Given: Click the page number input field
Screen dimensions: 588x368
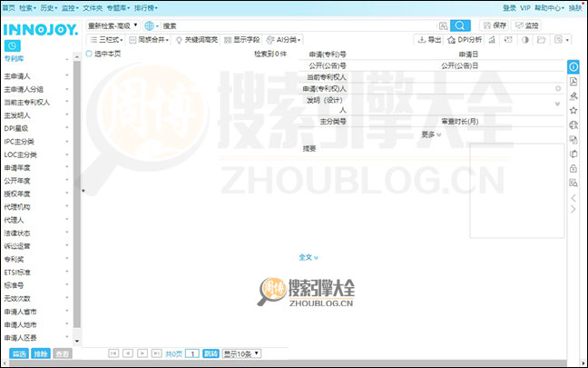Looking at the screenshot, I should [x=192, y=353].
